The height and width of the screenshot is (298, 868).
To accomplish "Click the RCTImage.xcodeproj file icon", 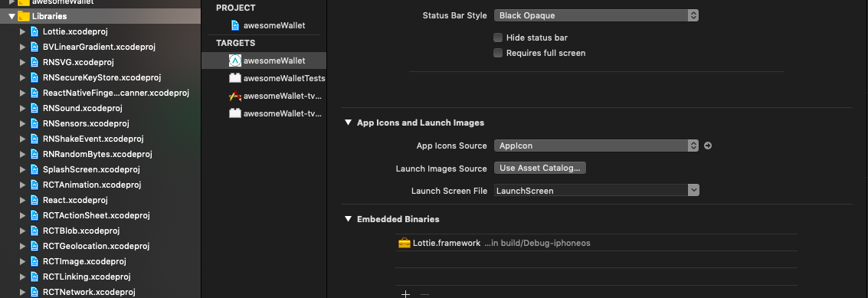I will (34, 261).
